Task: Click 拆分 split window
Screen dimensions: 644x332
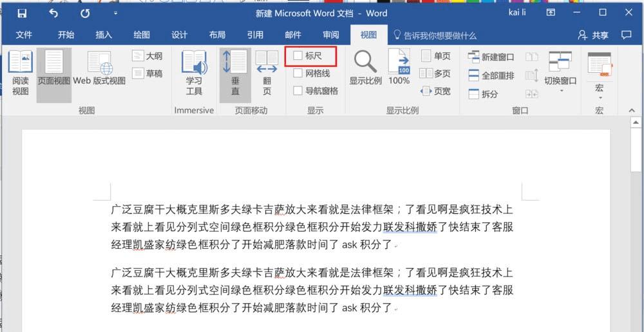Action: [484, 94]
